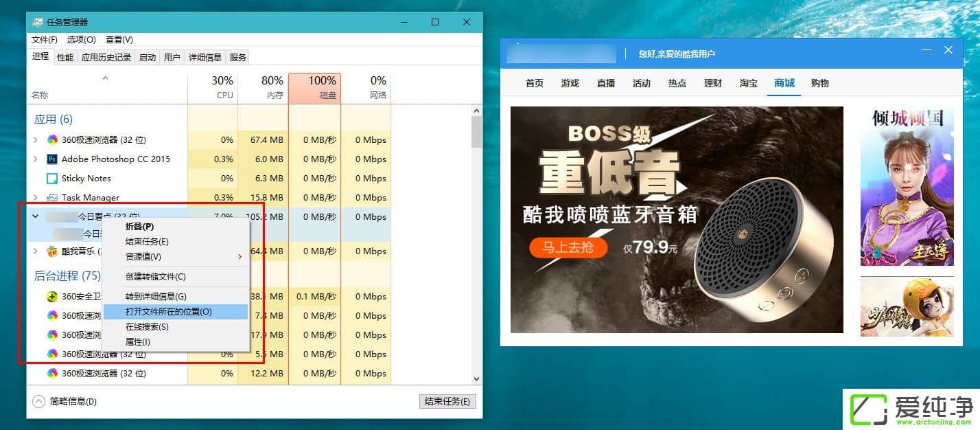Image resolution: width=980 pixels, height=430 pixels.
Task: Open the 游戏 tab in the popup window
Action: pos(570,83)
